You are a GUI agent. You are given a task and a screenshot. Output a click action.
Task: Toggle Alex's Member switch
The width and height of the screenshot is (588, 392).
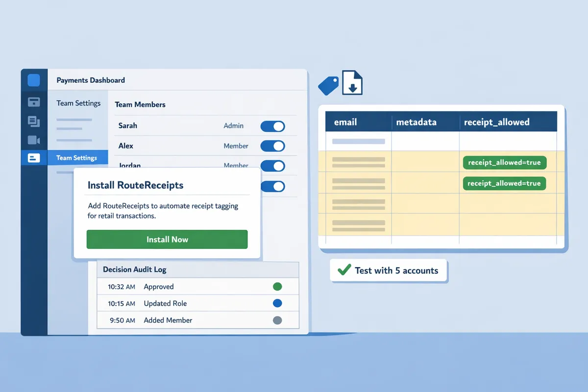(272, 146)
